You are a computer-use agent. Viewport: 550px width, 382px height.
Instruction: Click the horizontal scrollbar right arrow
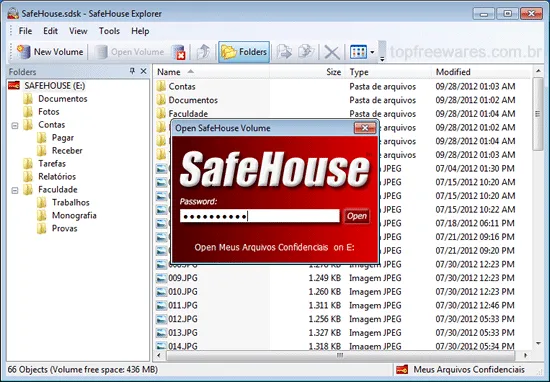tap(525, 355)
